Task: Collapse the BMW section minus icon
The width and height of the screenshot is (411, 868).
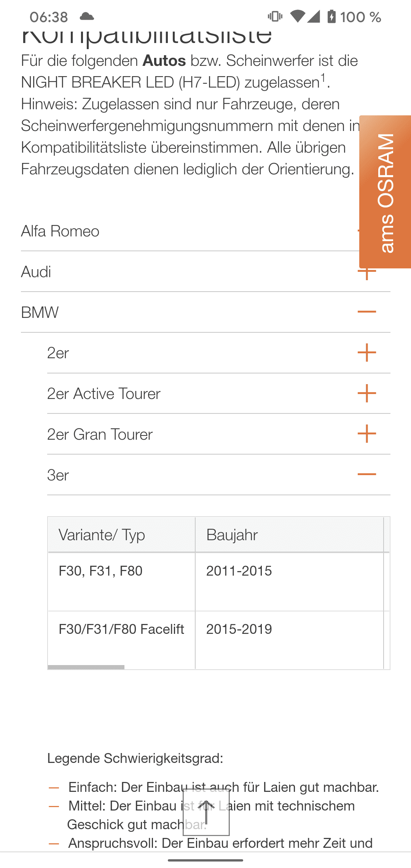Action: [x=367, y=312]
